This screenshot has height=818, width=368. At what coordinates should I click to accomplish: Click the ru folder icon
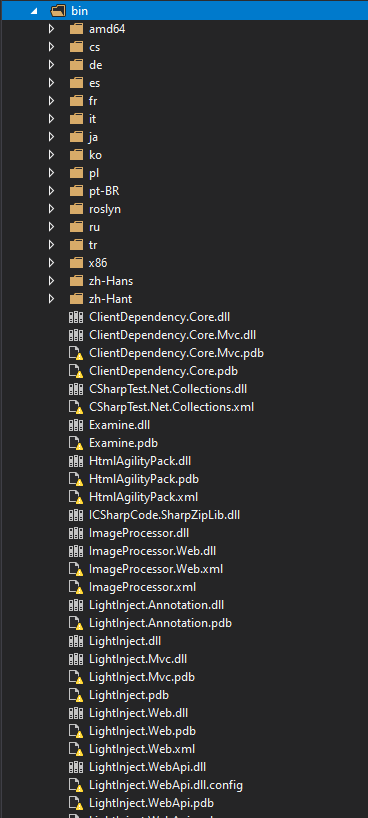pos(76,227)
